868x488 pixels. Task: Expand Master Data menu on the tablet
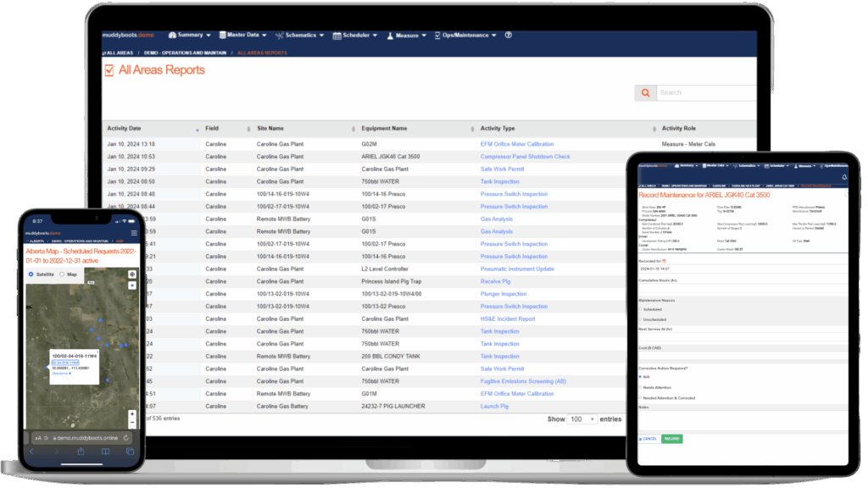tap(714, 165)
